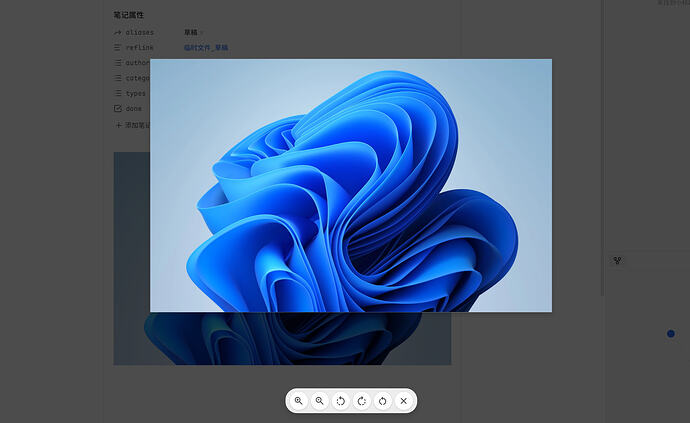Click the 添加笔记属性 add property button

[132, 125]
